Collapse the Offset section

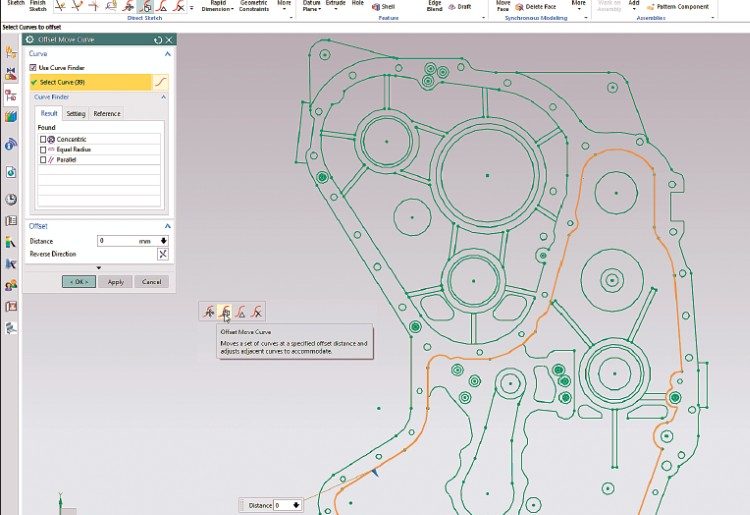click(167, 226)
